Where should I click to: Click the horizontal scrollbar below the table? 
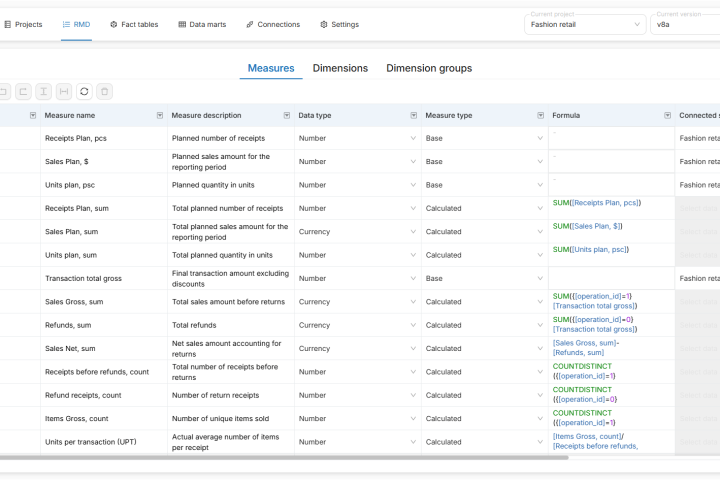coord(300,457)
